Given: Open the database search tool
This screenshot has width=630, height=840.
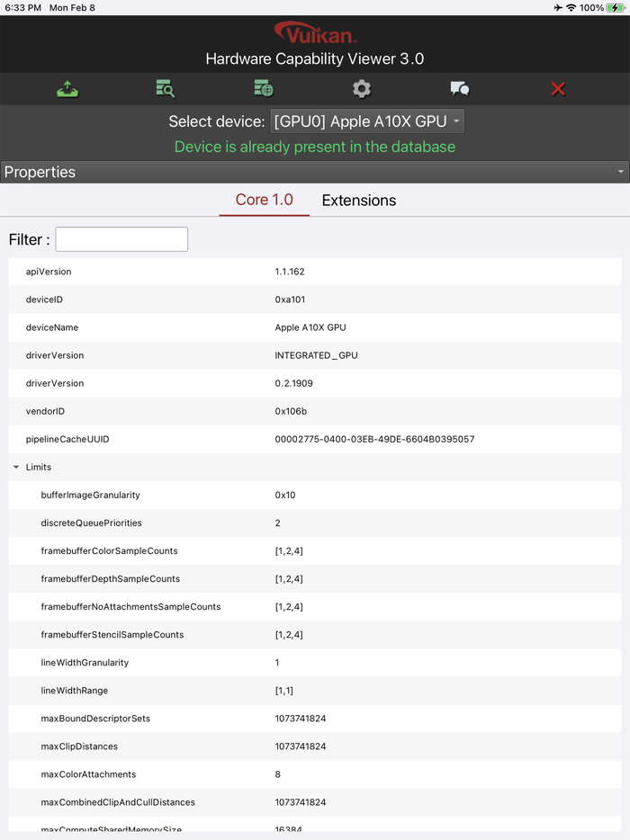Looking at the screenshot, I should 166,89.
